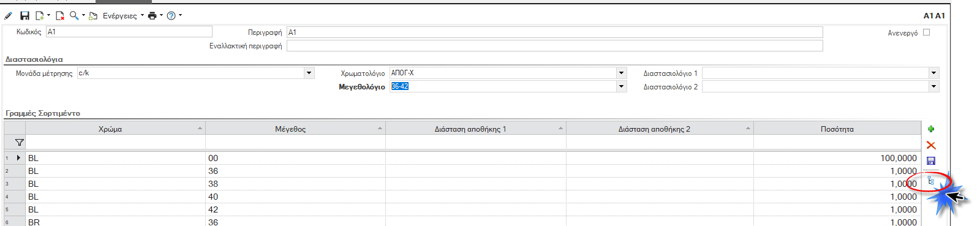
Task: Toggle the Ανενεργό checkbox
Action: 927,32
